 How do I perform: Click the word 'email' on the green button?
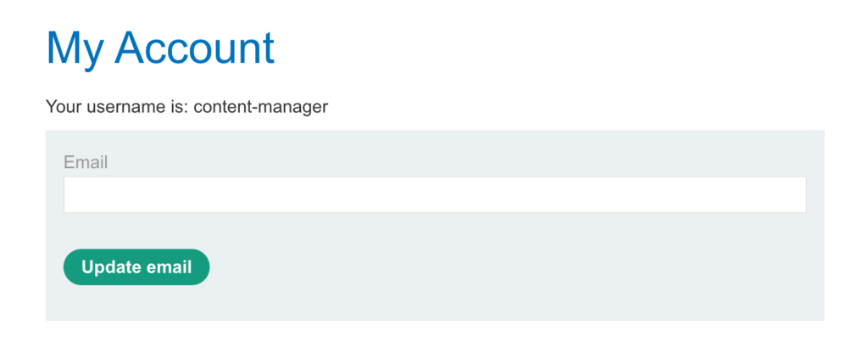click(169, 267)
